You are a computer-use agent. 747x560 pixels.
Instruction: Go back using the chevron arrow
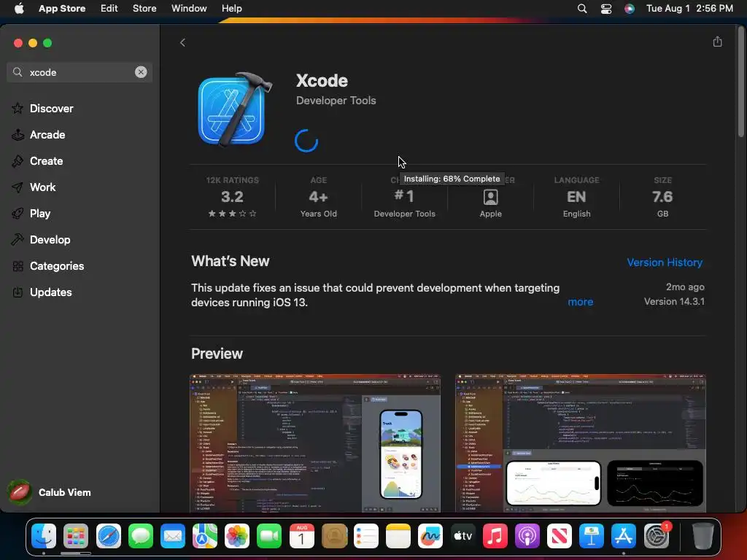click(182, 43)
